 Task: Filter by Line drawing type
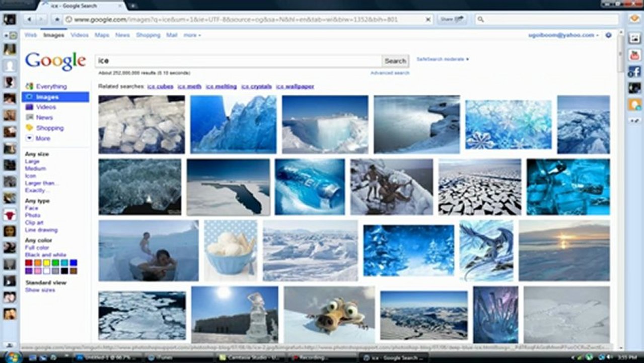[41, 230]
